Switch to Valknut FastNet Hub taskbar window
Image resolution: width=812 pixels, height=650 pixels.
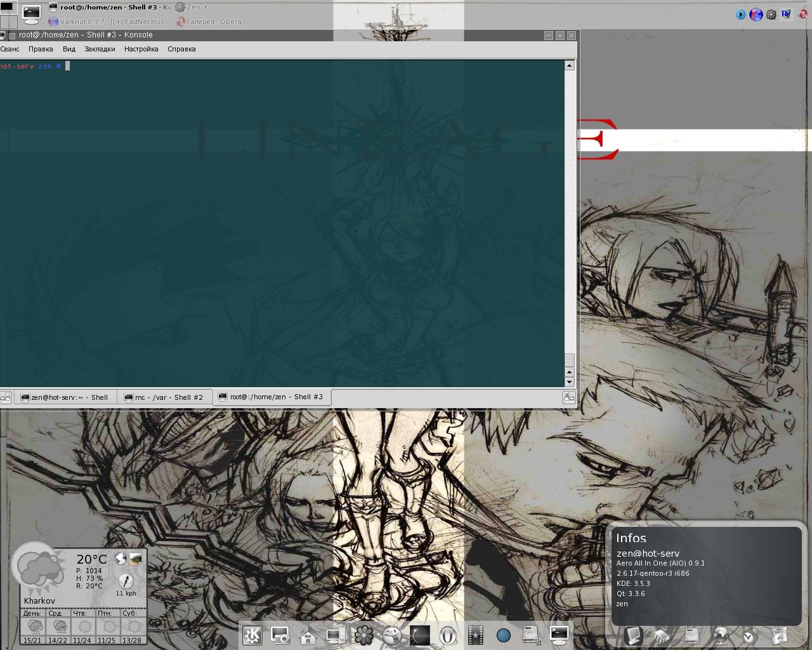pyautogui.click(x=107, y=22)
